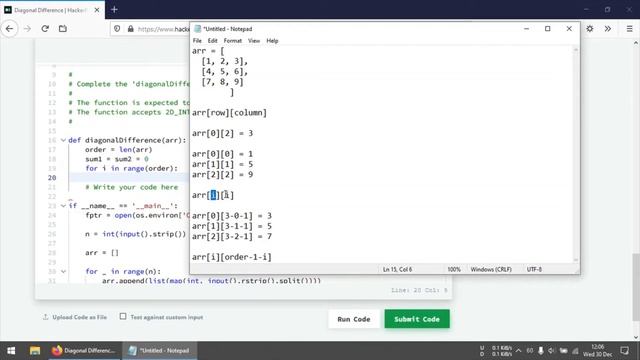Open the Notepad Help menu

pyautogui.click(x=272, y=41)
